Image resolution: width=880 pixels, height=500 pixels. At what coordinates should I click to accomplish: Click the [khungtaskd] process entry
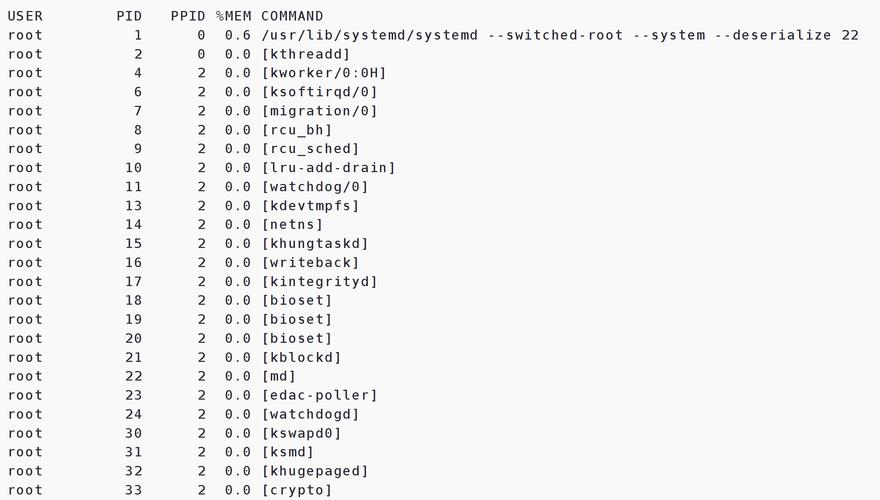pos(315,244)
